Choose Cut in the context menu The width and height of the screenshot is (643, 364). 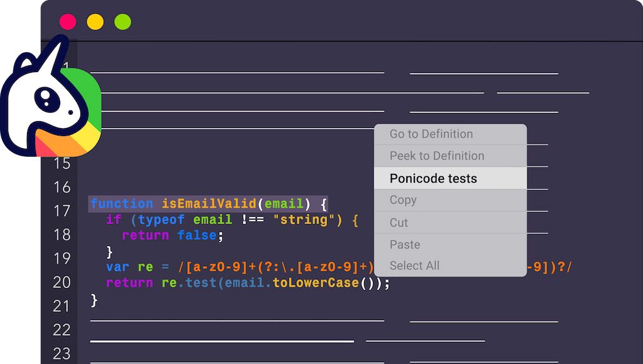pyautogui.click(x=450, y=223)
